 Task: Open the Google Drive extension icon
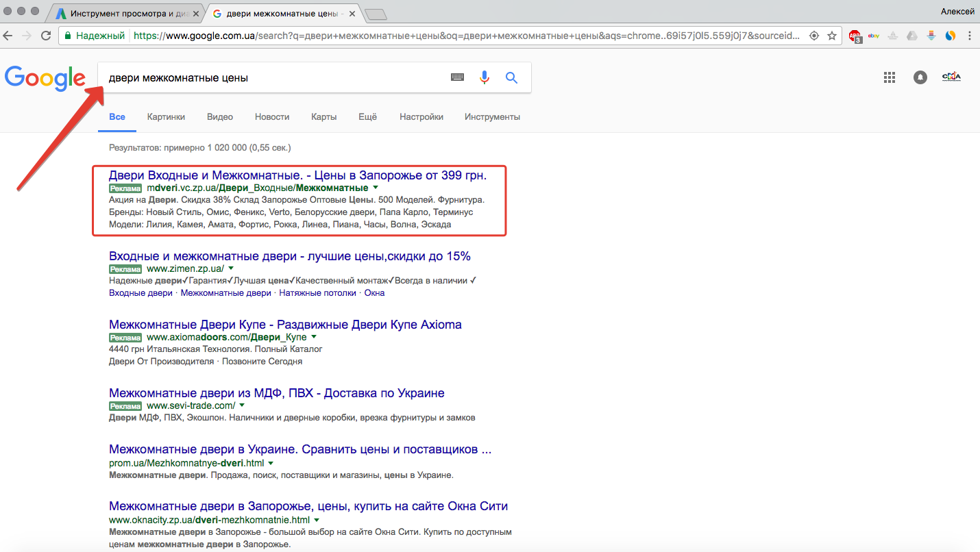(x=912, y=36)
